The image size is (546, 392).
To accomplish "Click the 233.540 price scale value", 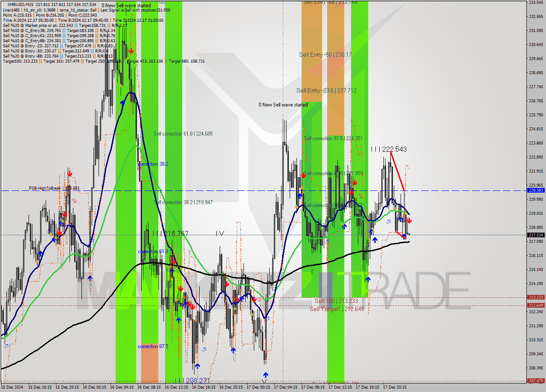I will (x=536, y=2).
